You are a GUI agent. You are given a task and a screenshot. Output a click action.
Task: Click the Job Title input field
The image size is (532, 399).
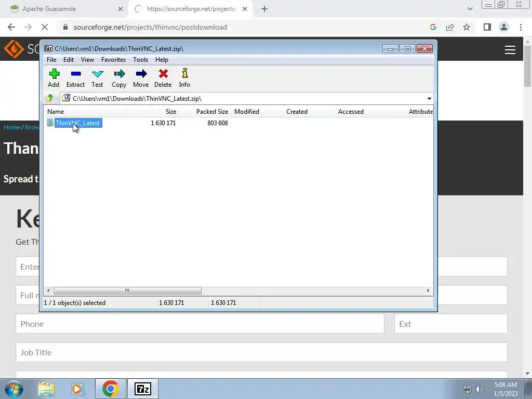point(262,352)
